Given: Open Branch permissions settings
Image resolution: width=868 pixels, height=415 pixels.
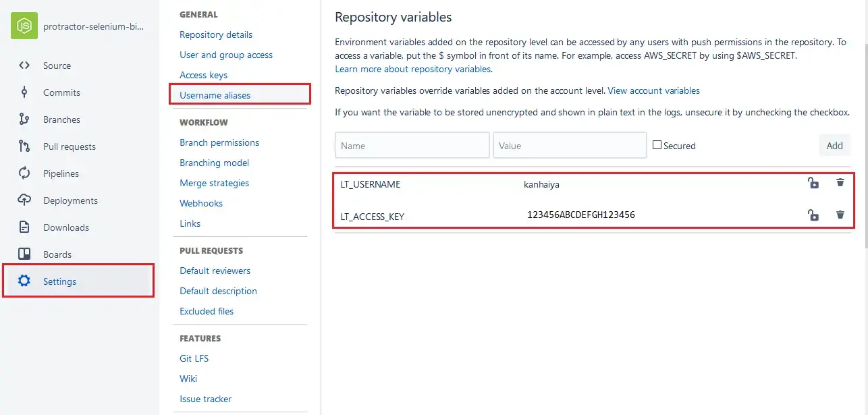Looking at the screenshot, I should click(x=219, y=142).
